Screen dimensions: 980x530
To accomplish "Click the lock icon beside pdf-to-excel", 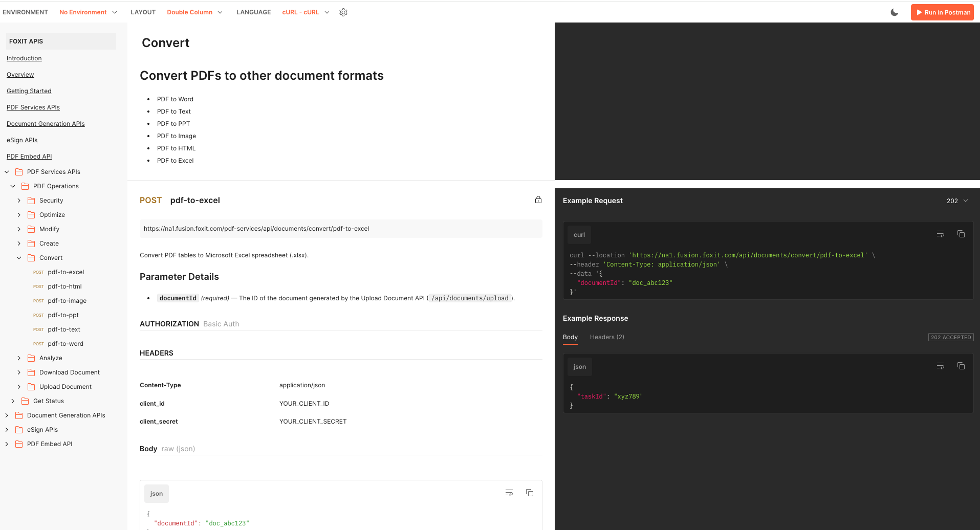I will [538, 200].
